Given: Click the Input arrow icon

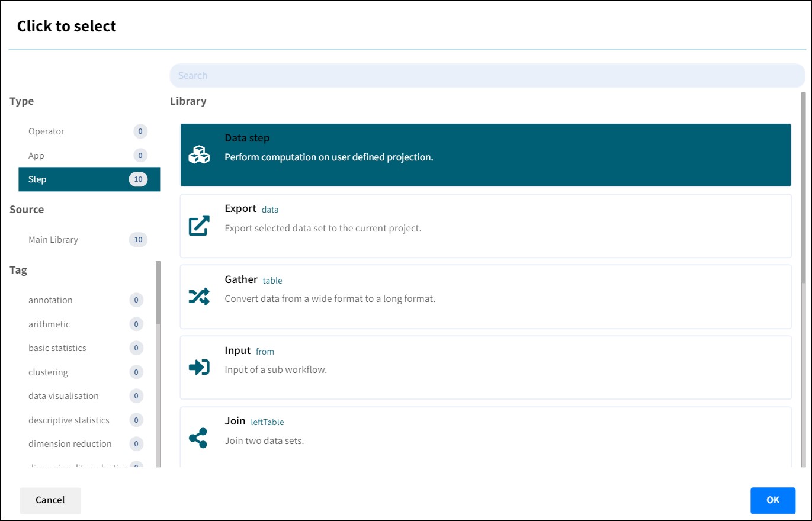Looking at the screenshot, I should 199,368.
